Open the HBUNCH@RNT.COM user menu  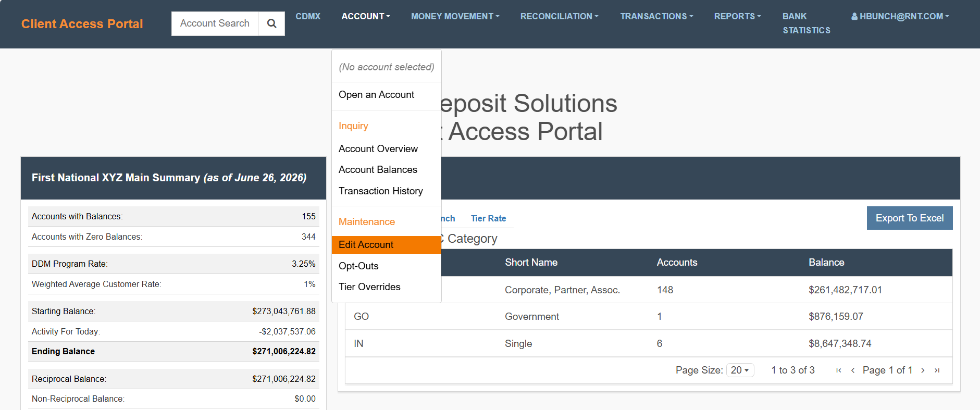pos(900,16)
